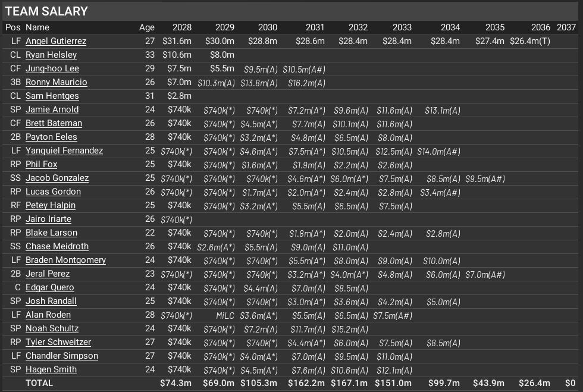
Task: Select Ronny Mauricio in the salary table
Action: tap(56, 82)
